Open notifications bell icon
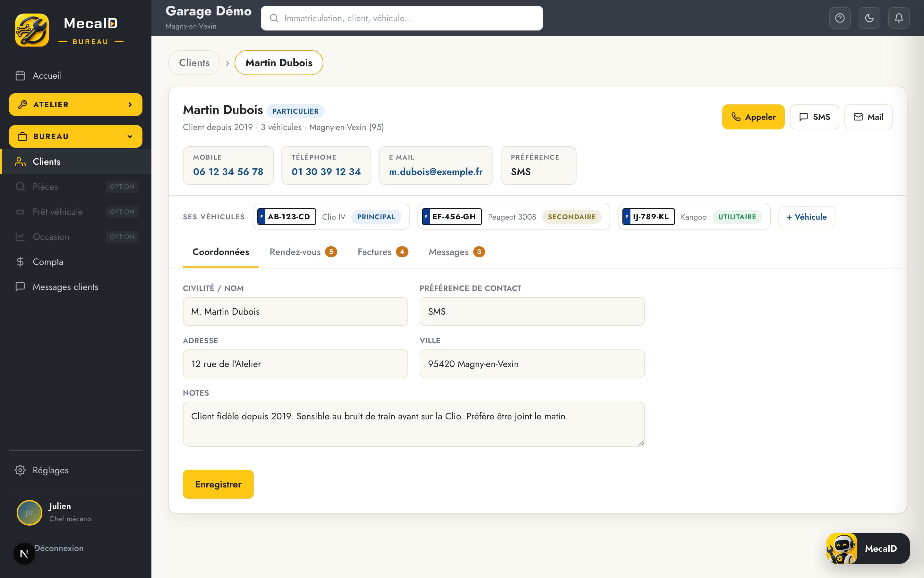This screenshot has height=578, width=924. [898, 18]
